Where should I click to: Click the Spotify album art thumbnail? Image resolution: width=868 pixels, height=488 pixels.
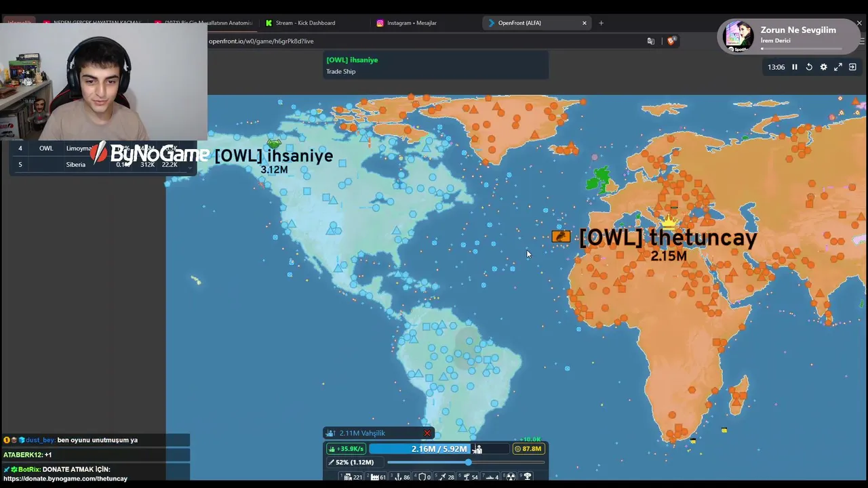[738, 37]
